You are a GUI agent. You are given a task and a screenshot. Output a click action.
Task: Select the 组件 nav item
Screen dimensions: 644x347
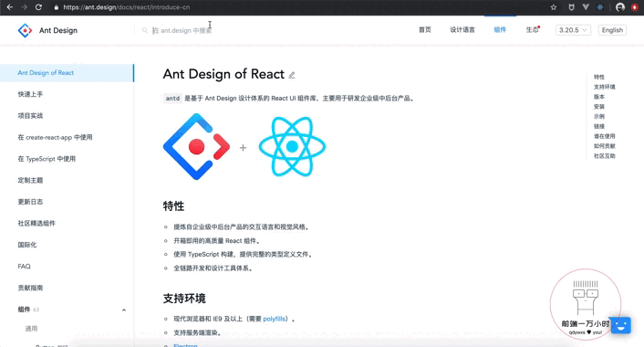[x=500, y=29]
